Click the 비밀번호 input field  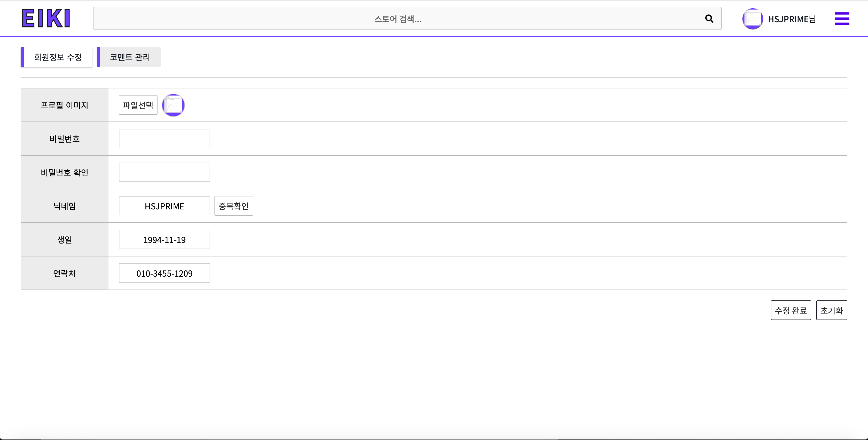point(165,139)
